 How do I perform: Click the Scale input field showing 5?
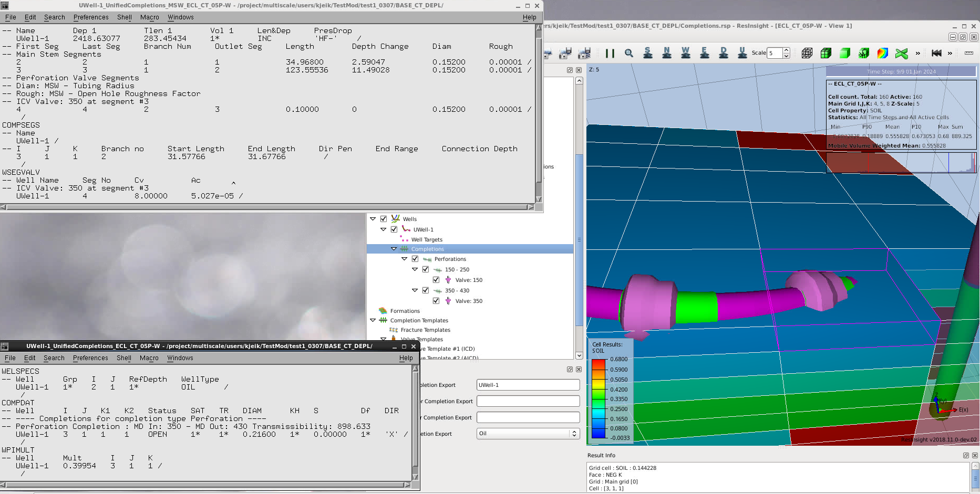[775, 53]
